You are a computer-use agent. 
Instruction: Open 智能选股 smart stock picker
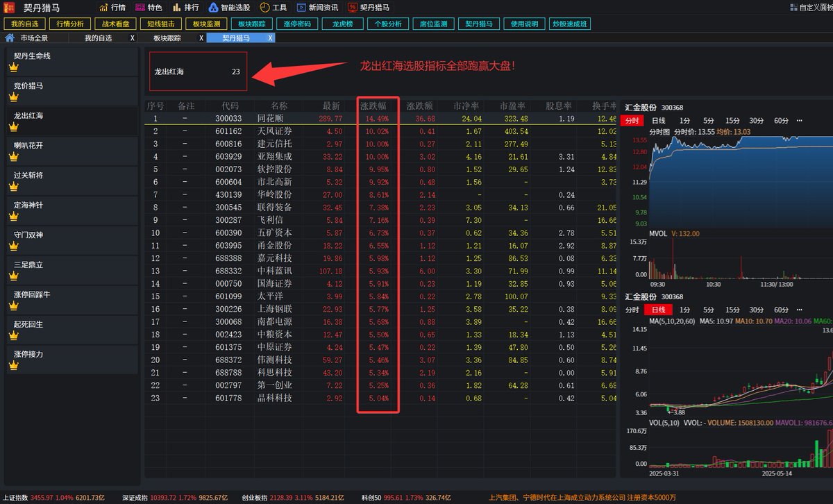[x=229, y=8]
